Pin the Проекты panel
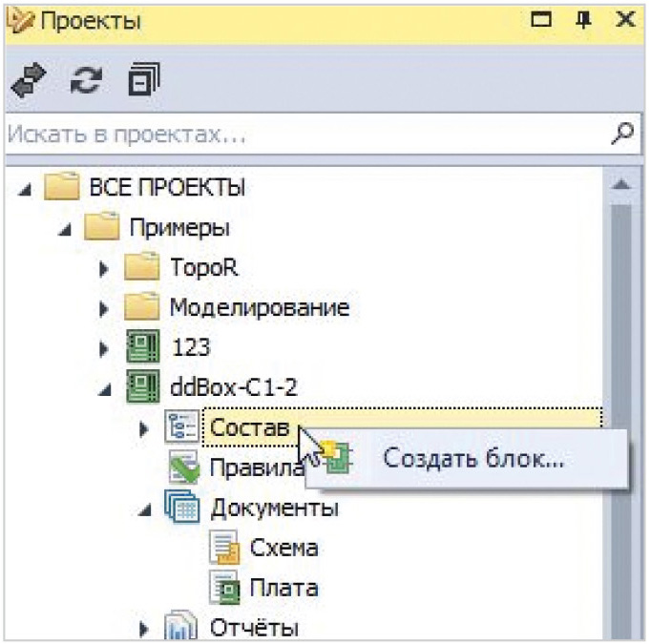The width and height of the screenshot is (651, 644). click(x=584, y=20)
